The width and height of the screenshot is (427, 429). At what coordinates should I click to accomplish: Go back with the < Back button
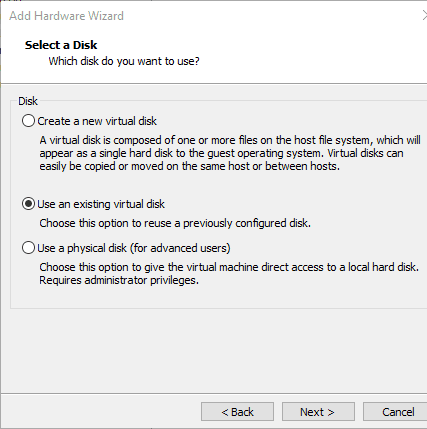coord(237,412)
